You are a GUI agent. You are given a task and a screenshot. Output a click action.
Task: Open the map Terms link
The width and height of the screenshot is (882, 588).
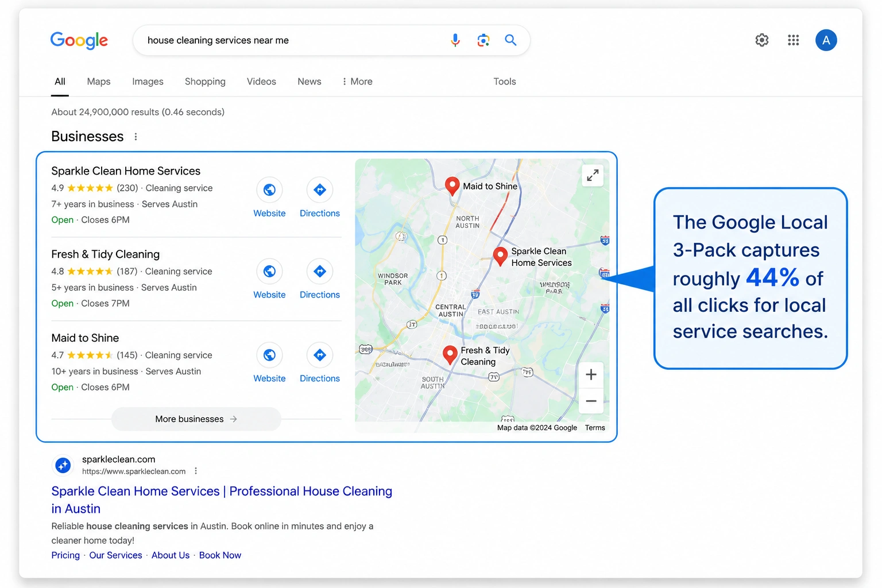tap(595, 428)
